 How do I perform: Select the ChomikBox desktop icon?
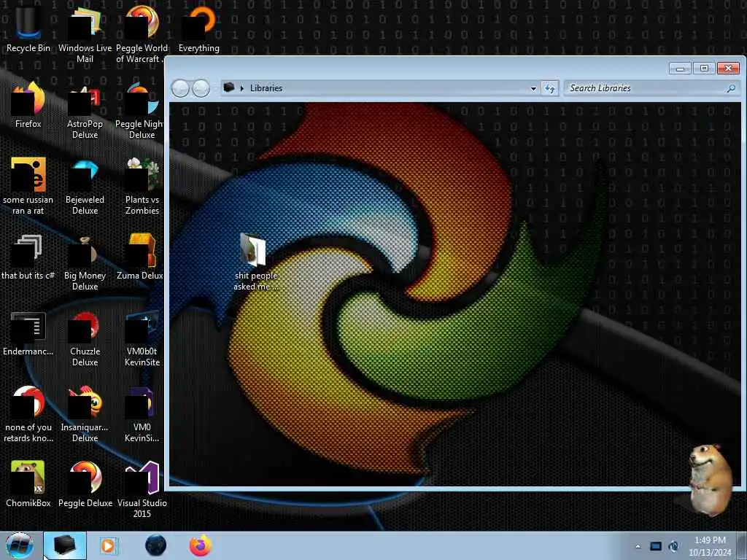pos(28,484)
